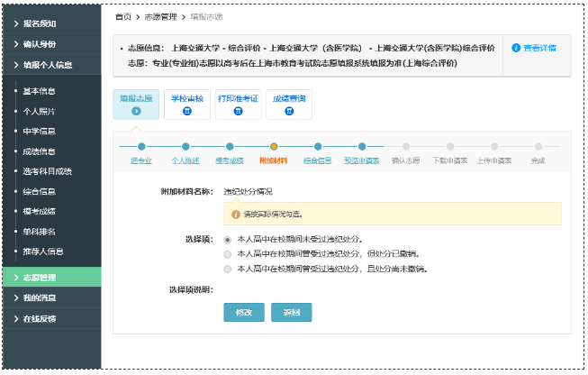
Task: Click the orange 附加材料 step circle
Action: click(x=274, y=146)
